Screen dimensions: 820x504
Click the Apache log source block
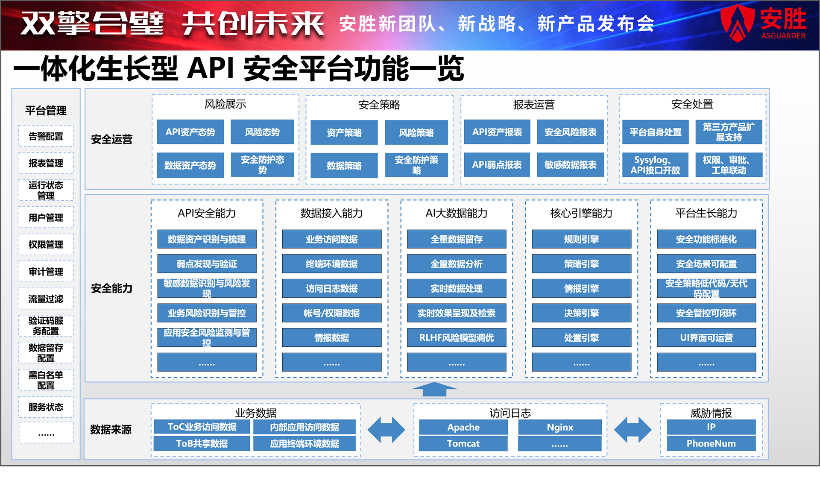point(463,427)
